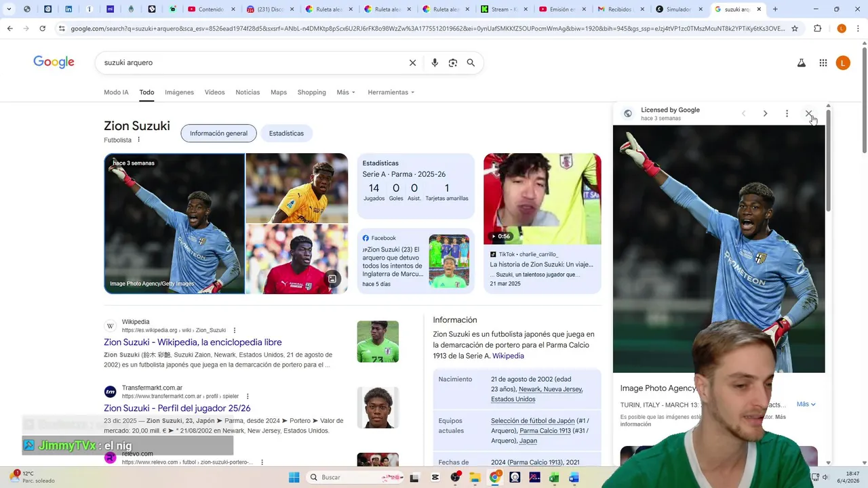The height and width of the screenshot is (488, 868).
Task: Go back in browser history
Action: pos(9,28)
